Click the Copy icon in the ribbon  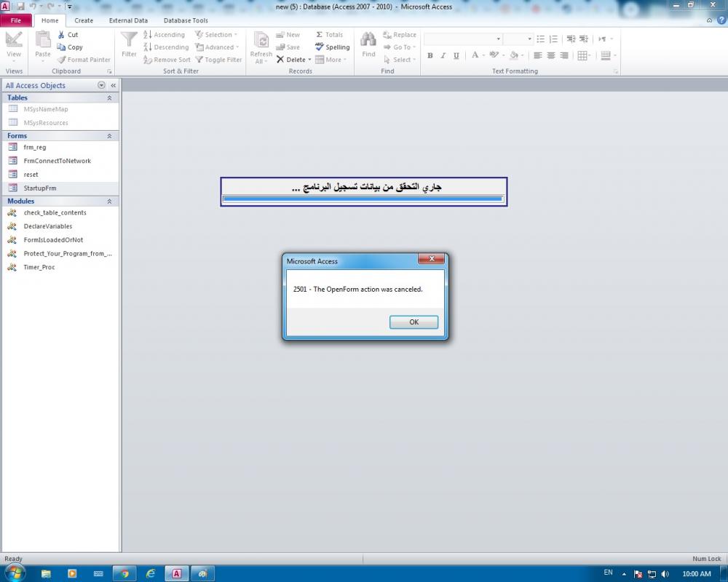click(61, 47)
